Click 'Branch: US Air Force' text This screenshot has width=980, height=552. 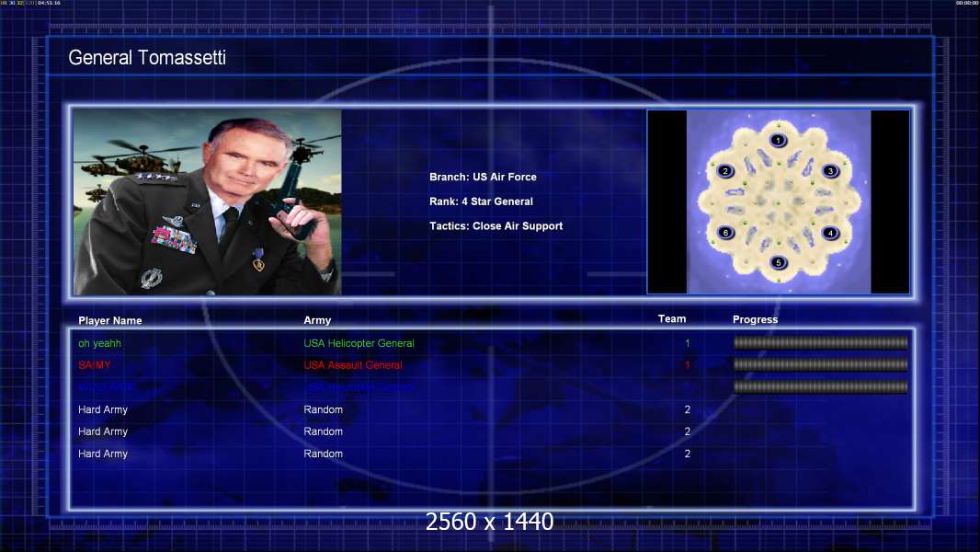coord(483,177)
